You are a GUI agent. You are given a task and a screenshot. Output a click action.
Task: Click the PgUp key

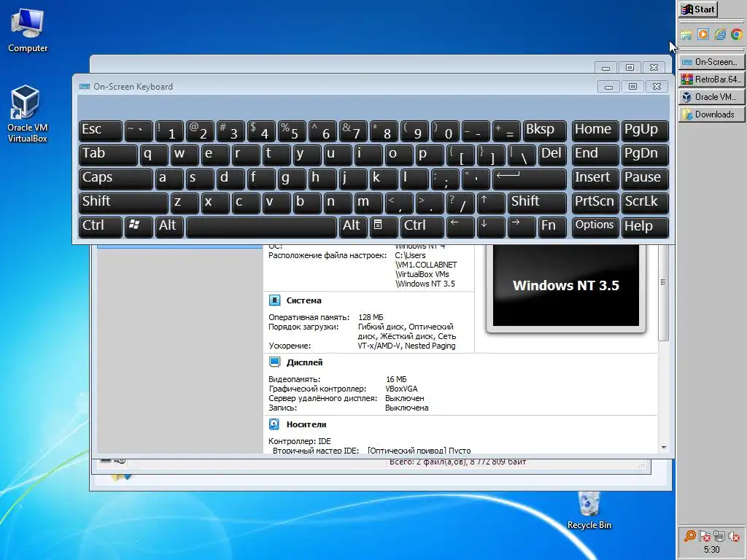(x=645, y=131)
